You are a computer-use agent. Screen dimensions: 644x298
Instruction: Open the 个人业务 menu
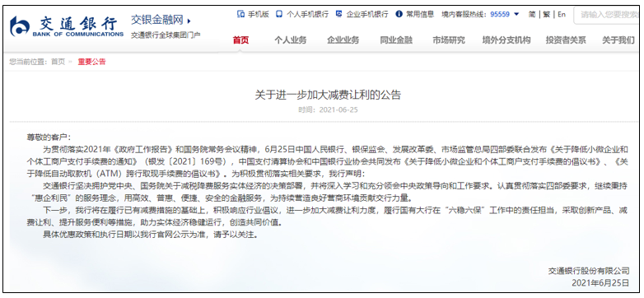tap(291, 40)
